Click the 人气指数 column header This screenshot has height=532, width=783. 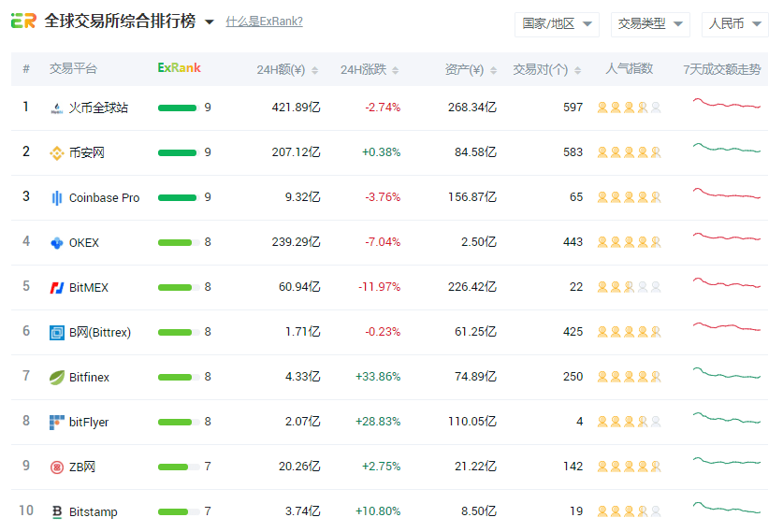(630, 69)
